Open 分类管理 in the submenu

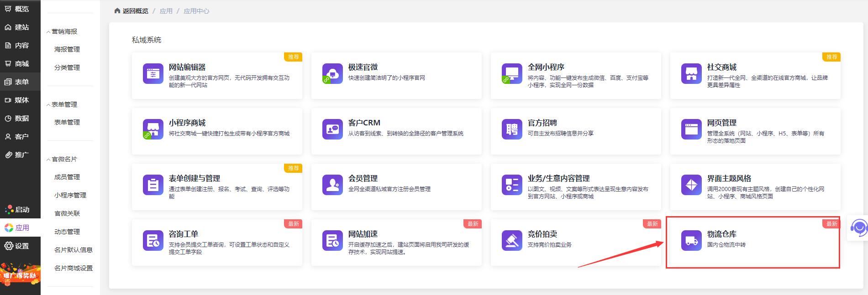67,67
